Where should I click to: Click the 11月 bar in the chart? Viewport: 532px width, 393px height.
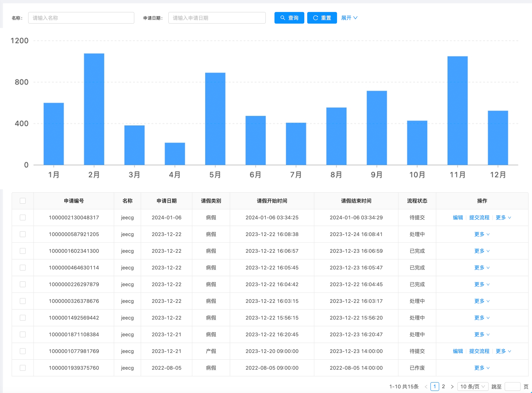coord(457,111)
